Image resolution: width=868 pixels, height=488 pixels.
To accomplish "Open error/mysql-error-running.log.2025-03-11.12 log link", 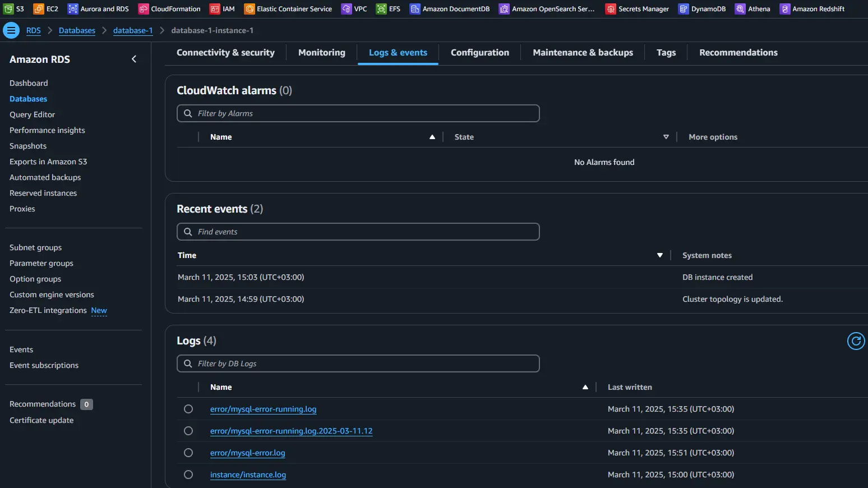I will [x=291, y=431].
